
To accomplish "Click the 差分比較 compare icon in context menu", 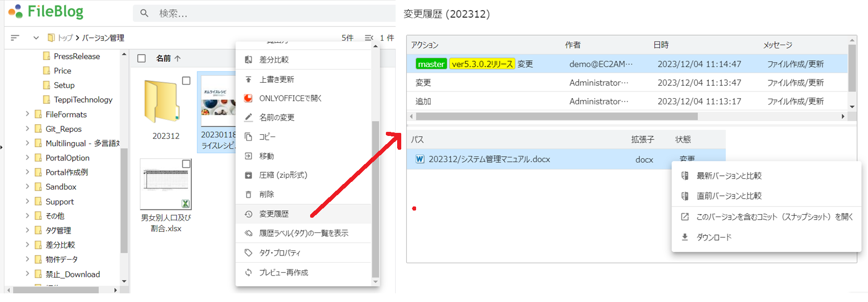I will pyautogui.click(x=248, y=60).
